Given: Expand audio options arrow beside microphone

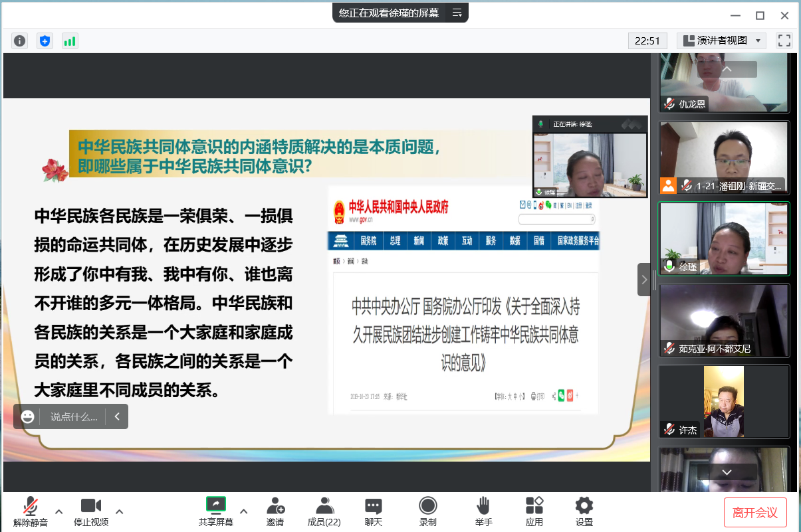Looking at the screenshot, I should click(59, 511).
